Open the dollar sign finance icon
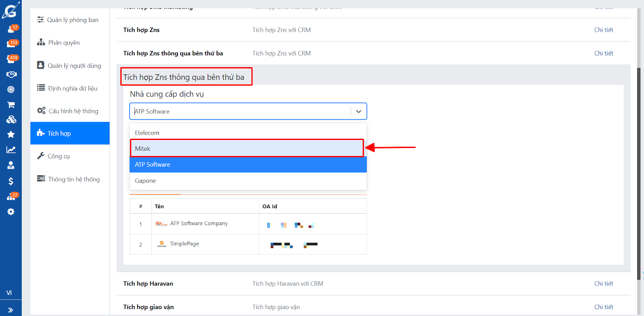This screenshot has height=316, width=644. pos(11,181)
